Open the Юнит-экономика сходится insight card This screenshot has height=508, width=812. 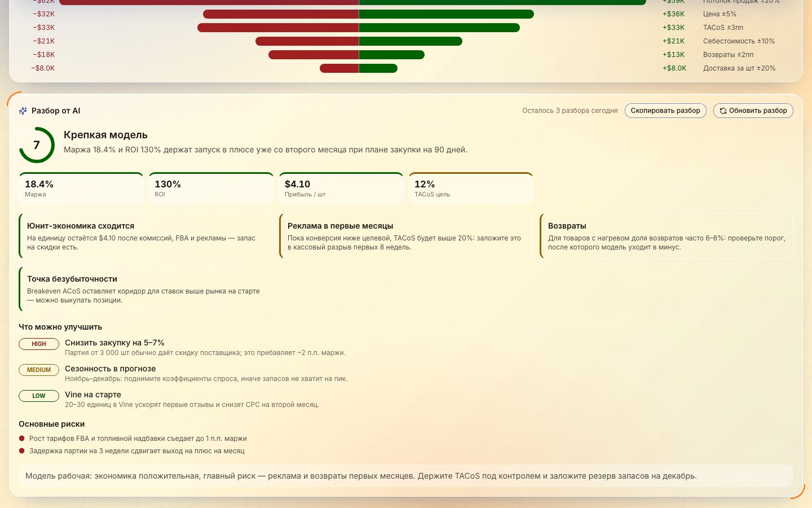click(145, 236)
